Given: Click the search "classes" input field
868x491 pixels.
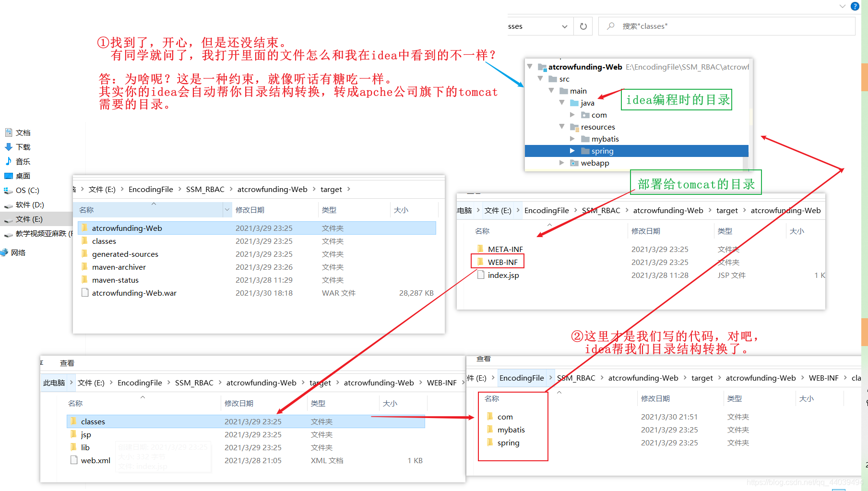Looking at the screenshot, I should point(727,26).
